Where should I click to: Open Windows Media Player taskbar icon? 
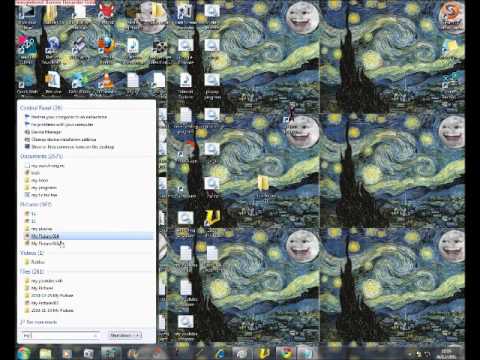tap(67, 353)
